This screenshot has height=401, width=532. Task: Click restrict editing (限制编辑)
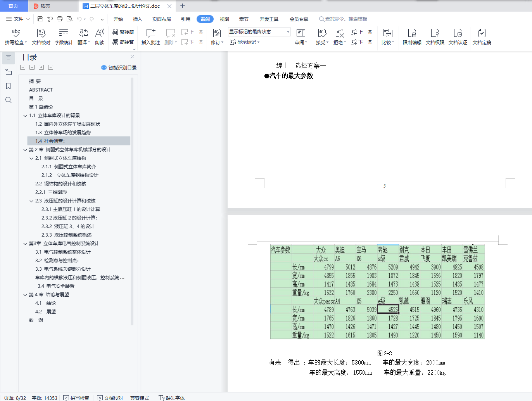click(x=412, y=37)
